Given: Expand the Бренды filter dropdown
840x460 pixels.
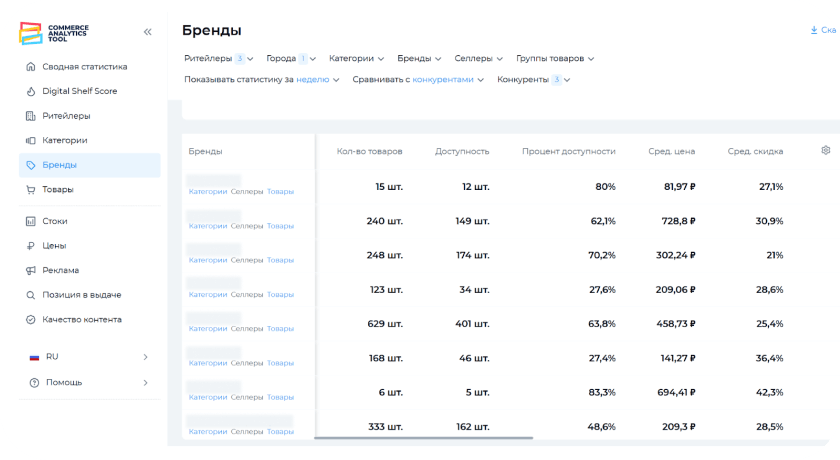Looking at the screenshot, I should pyautogui.click(x=419, y=58).
